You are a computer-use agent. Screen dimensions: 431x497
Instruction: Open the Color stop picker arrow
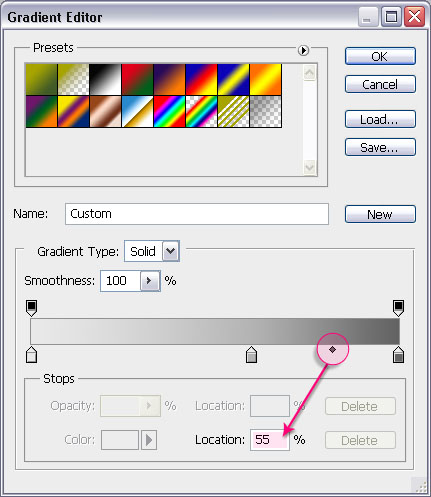(149, 440)
